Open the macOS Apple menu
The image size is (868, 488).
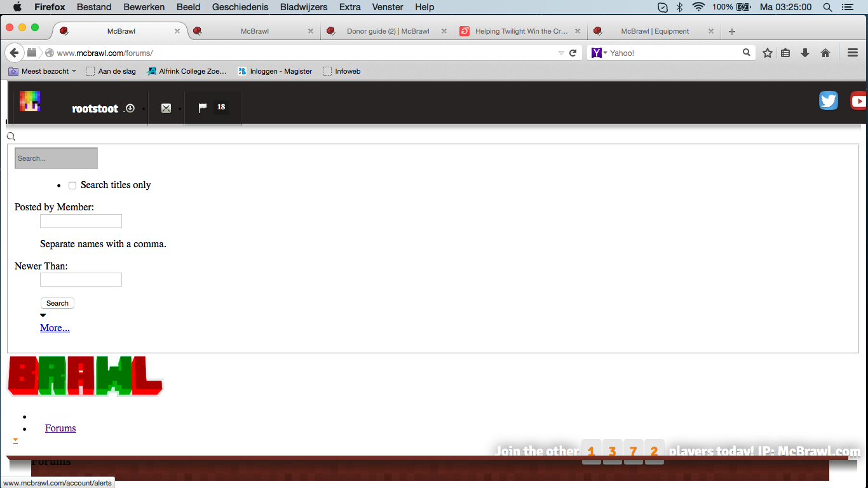17,7
